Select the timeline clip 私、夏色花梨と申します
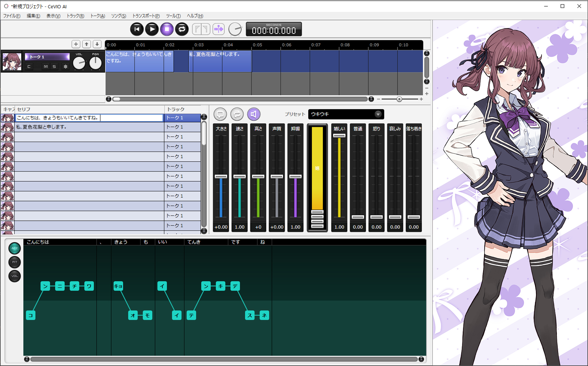This screenshot has width=588, height=366. [220, 61]
